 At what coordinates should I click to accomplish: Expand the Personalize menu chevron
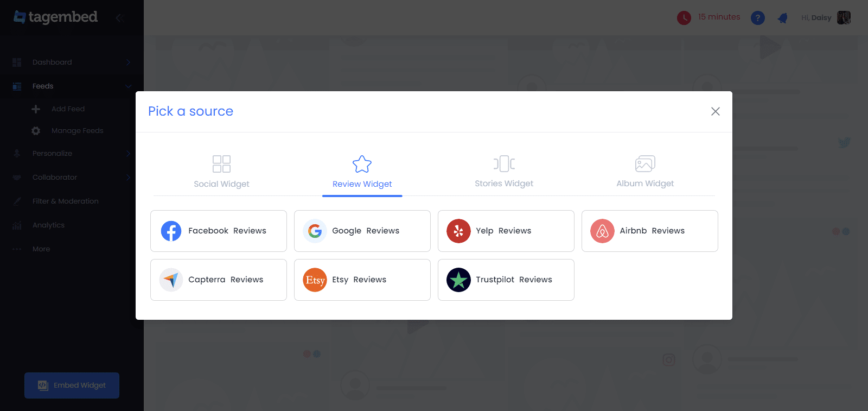(129, 154)
